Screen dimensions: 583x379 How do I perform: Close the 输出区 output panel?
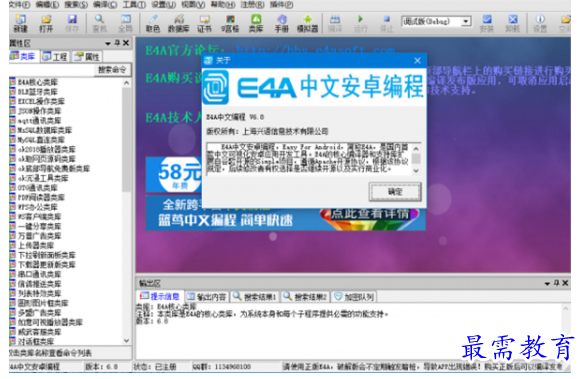pos(565,283)
